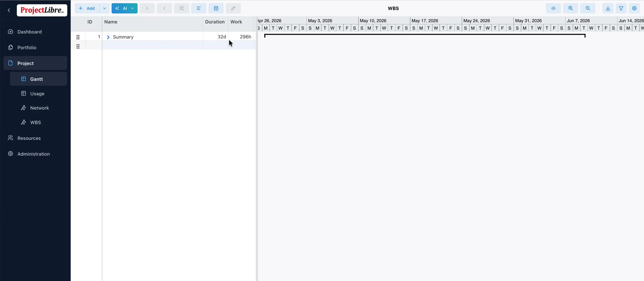Open the AI dropdown chevron
Viewport: 644px width, 281px height.
point(133,8)
